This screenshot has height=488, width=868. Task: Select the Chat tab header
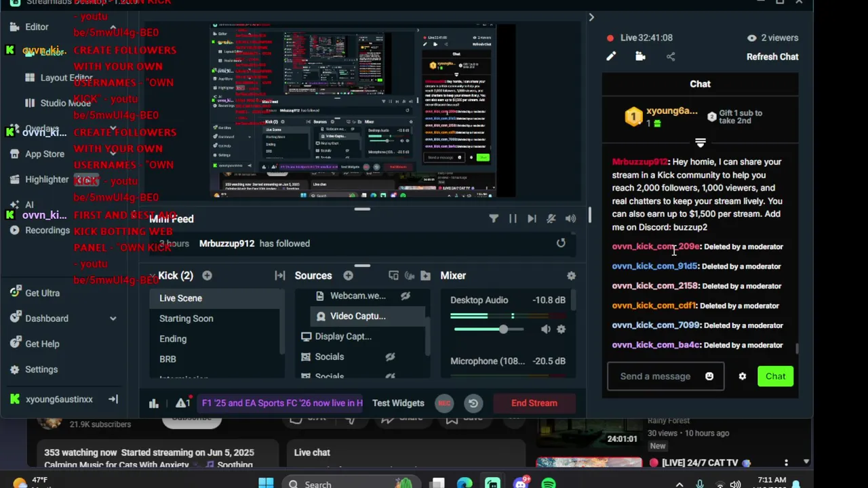[701, 84]
